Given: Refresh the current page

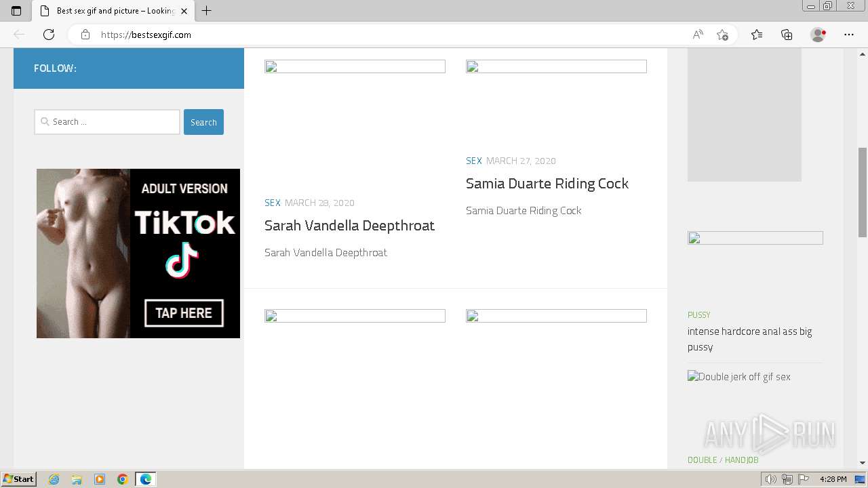Looking at the screenshot, I should (49, 35).
